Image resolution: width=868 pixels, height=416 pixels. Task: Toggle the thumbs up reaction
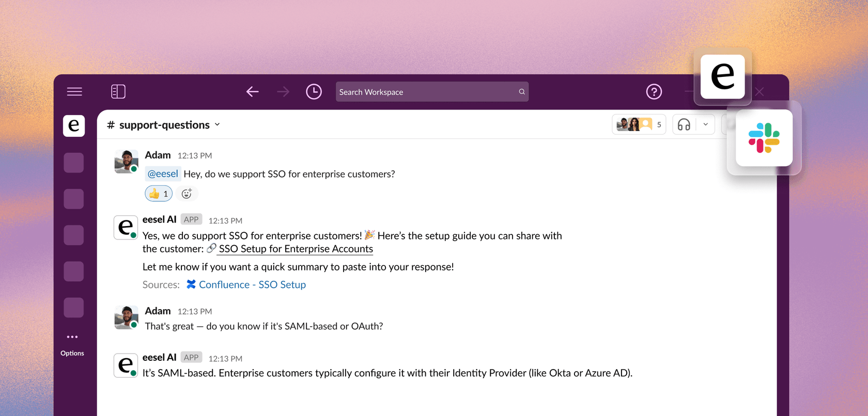(158, 194)
